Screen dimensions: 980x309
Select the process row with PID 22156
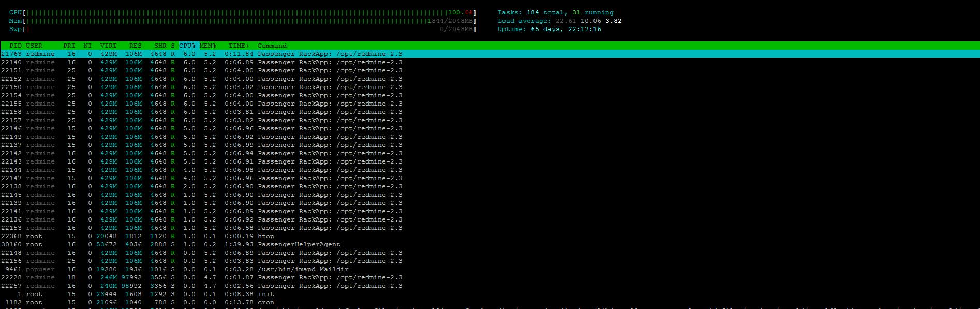pos(490,261)
